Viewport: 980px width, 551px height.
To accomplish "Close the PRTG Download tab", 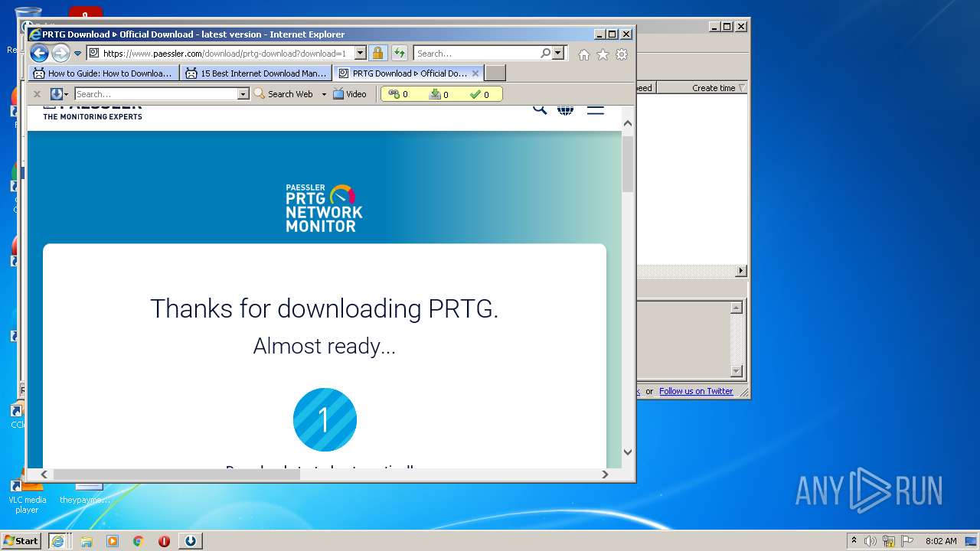I will click(x=475, y=73).
